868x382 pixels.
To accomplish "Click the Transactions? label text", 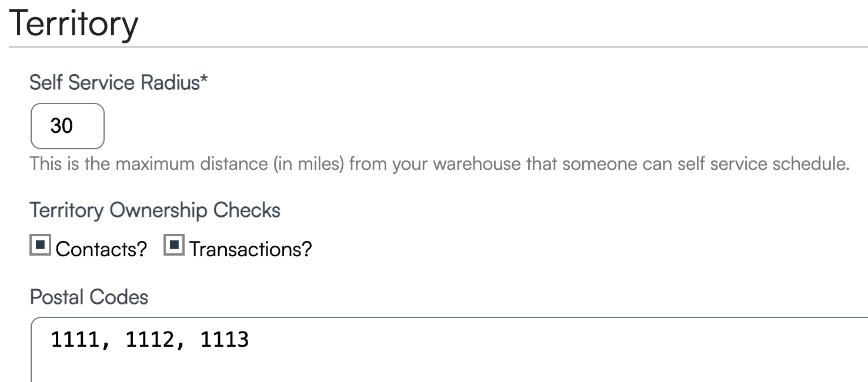I will tap(251, 249).
